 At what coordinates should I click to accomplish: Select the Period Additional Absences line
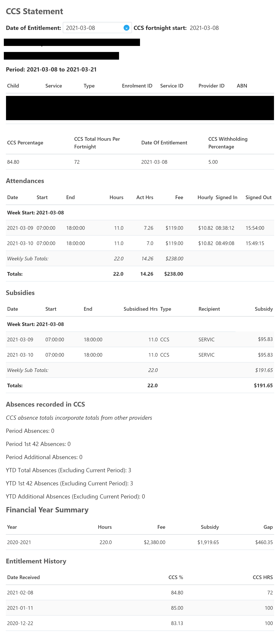coord(44,457)
